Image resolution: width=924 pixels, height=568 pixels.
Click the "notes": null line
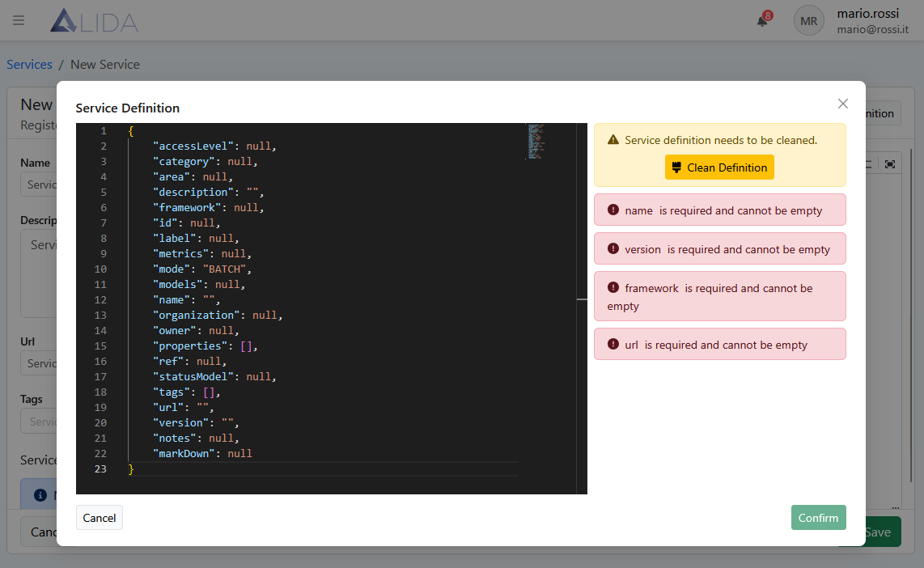coord(196,438)
